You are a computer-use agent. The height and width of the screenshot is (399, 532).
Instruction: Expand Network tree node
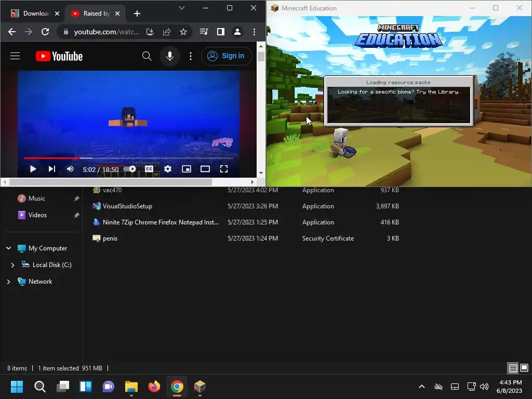[x=8, y=282]
